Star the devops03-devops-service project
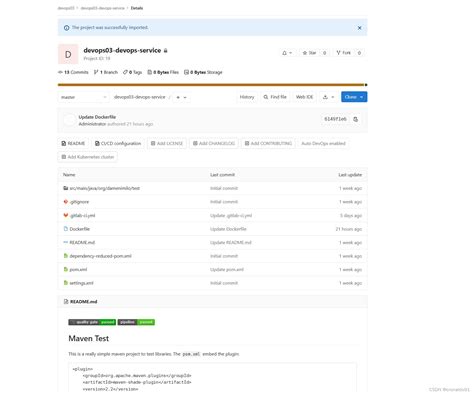The height and width of the screenshot is (394, 474). [x=309, y=53]
